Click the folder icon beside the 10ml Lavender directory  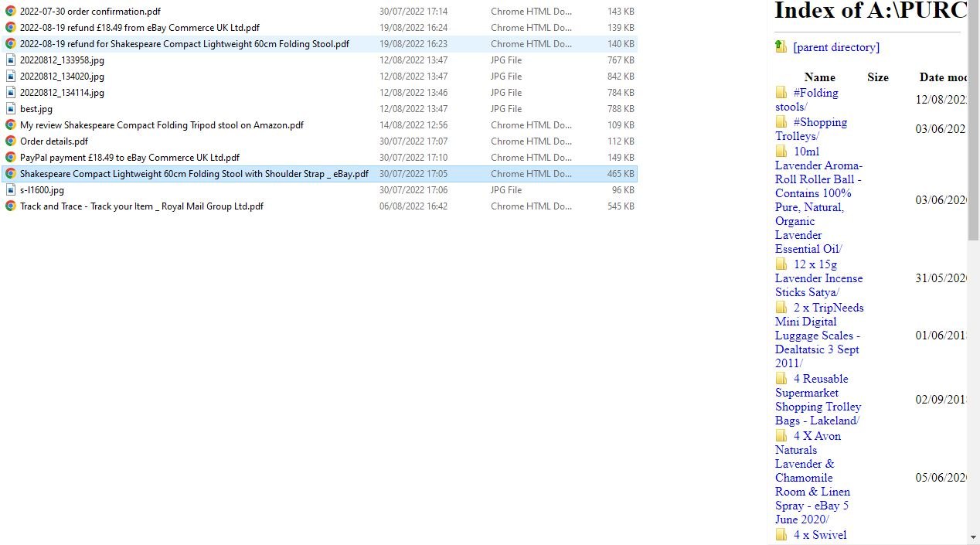click(781, 151)
